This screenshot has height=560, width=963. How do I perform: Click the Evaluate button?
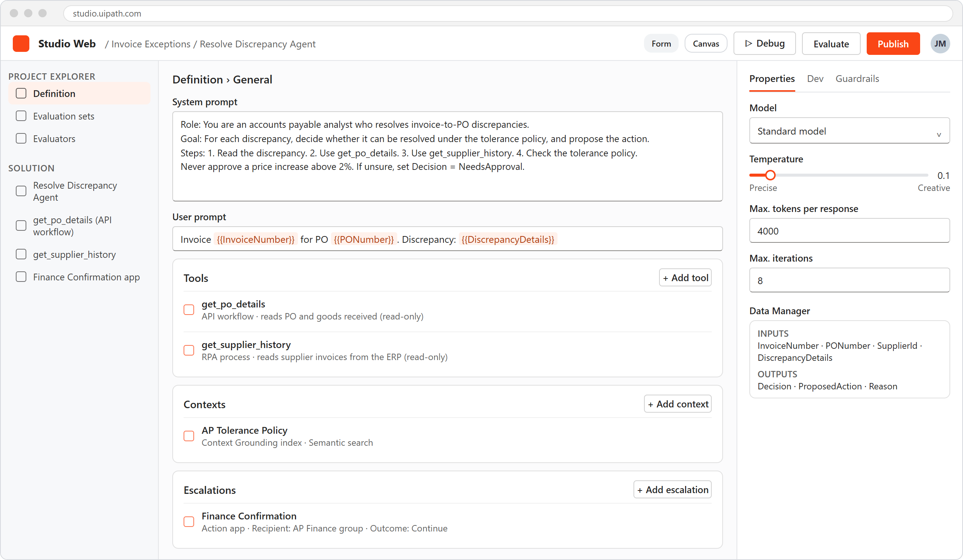(831, 44)
